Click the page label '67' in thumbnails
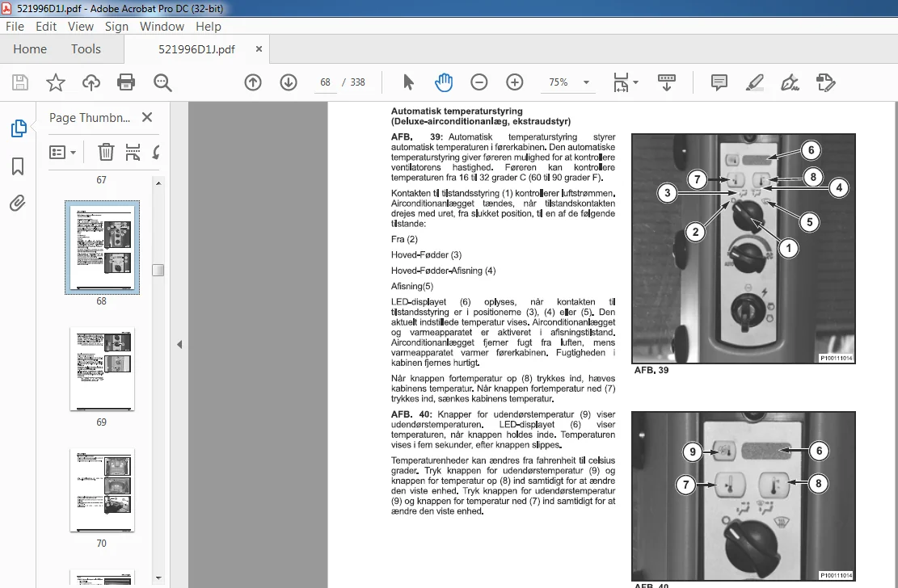The image size is (898, 588). coord(101,180)
